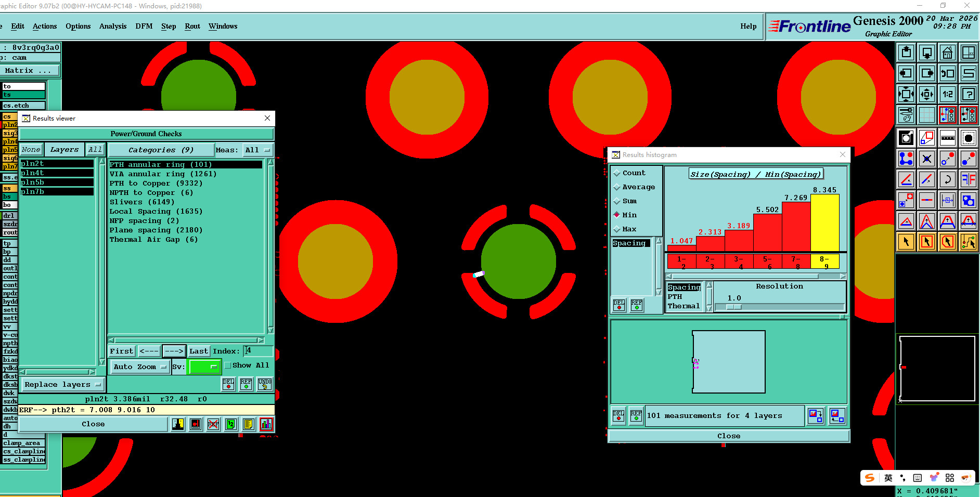This screenshot has height=497, width=980.
Task: Click the histogram chart icon in Results viewer
Action: point(266,424)
